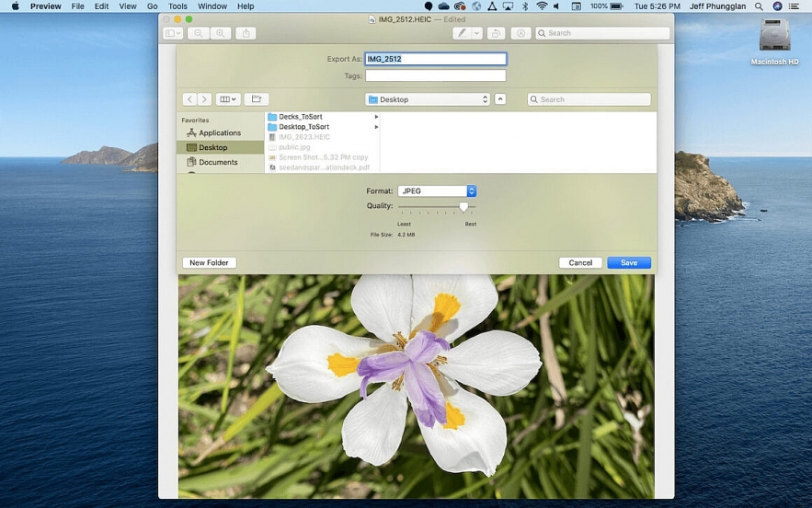Go back with the left arrow button
This screenshot has height=508, width=812.
[189, 99]
